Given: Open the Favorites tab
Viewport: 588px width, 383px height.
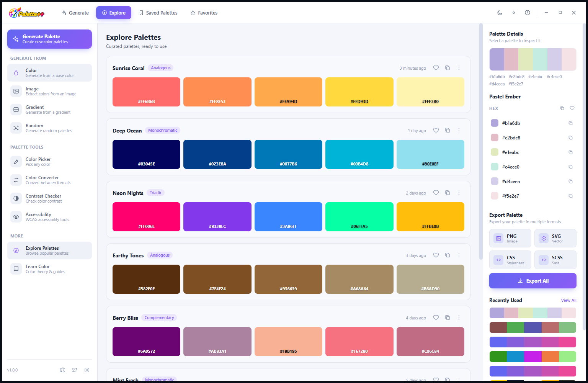Looking at the screenshot, I should click(204, 13).
